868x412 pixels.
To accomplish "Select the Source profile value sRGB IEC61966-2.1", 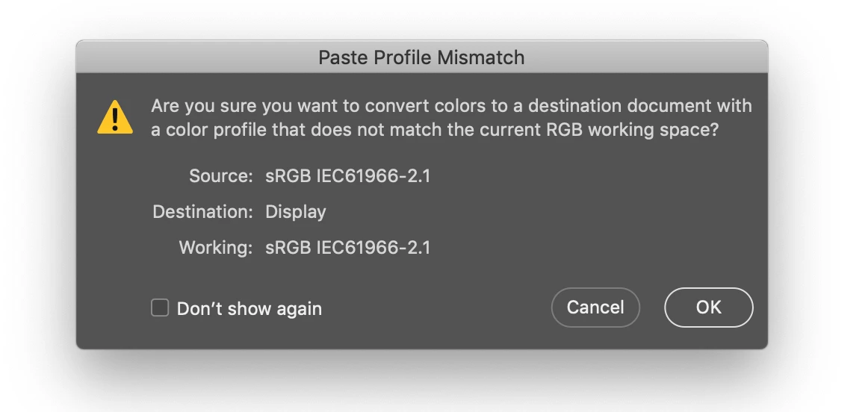I will click(x=347, y=176).
